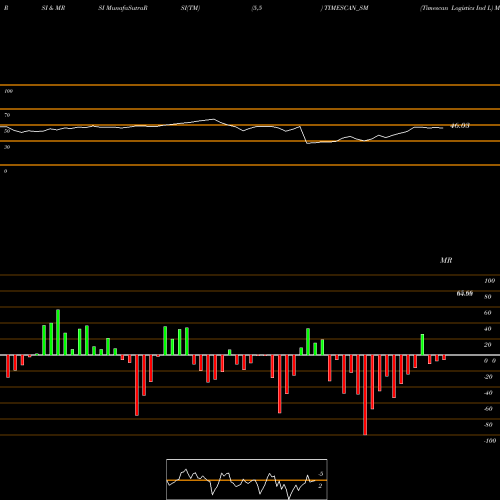
Task: Click the "Timescan Logistics Ind L" company name
Action: (456, 8)
